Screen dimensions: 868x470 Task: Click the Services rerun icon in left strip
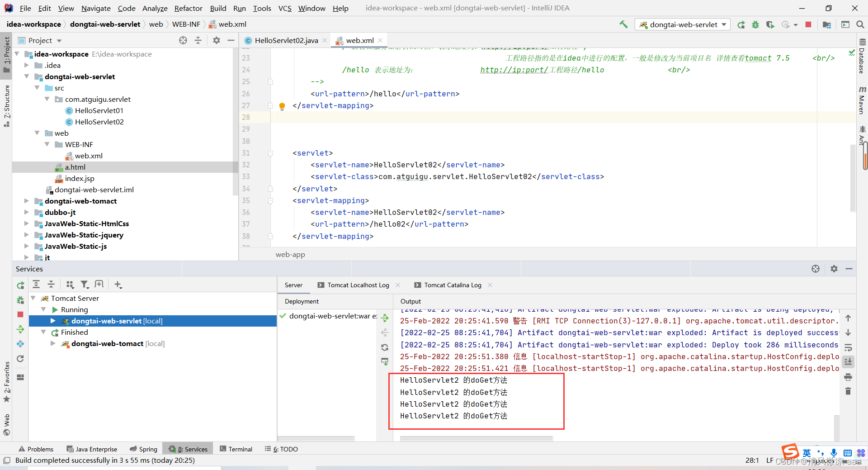20,285
